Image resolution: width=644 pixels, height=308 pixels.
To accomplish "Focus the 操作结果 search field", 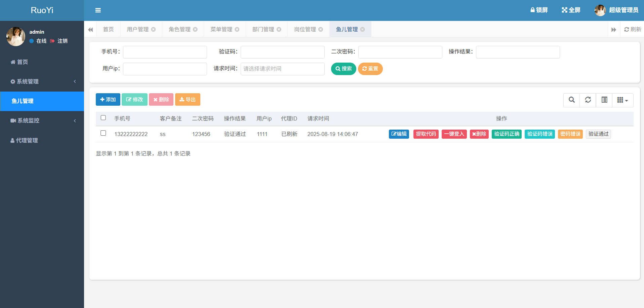I will click(x=518, y=52).
